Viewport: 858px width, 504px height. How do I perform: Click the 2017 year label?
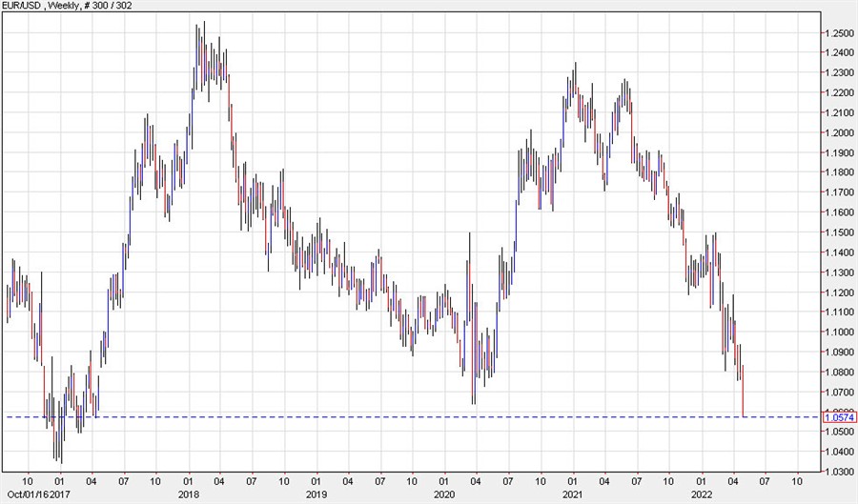(x=60, y=494)
